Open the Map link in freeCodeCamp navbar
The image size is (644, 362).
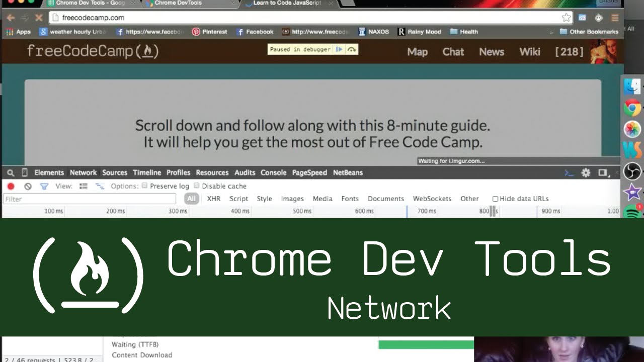point(417,52)
